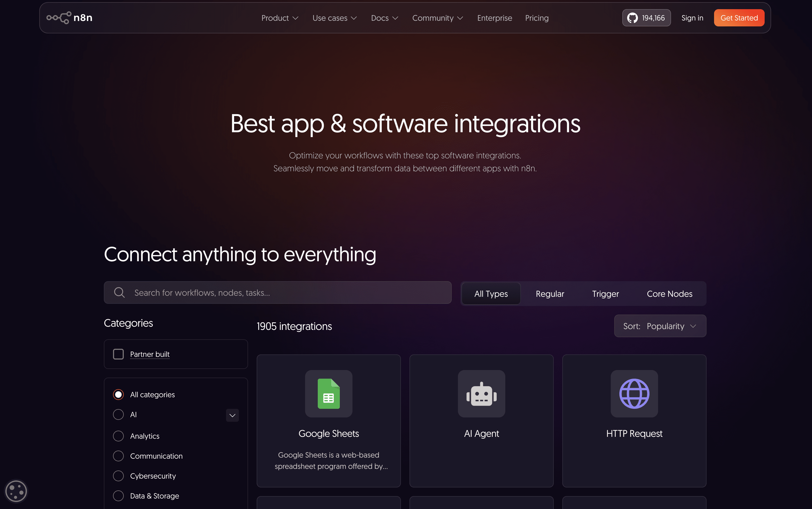Select the Analytics category radio button
Viewport: 812px width, 509px height.
point(118,436)
